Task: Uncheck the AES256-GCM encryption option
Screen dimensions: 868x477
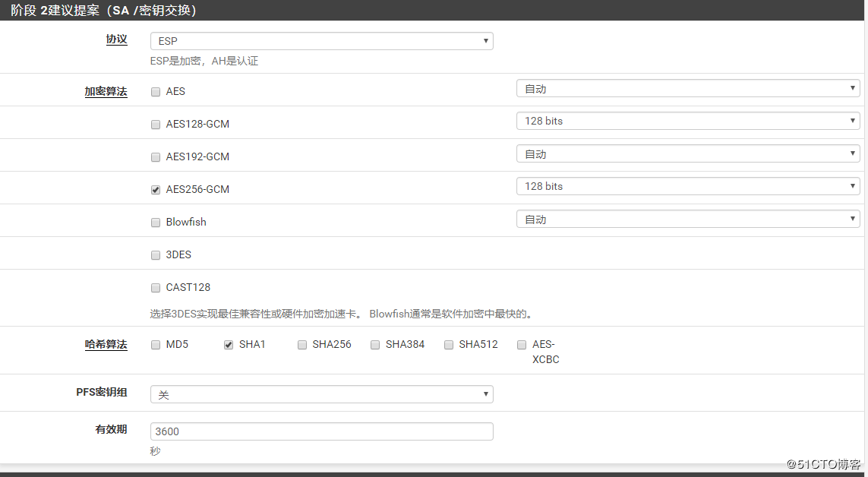Action: click(x=156, y=190)
